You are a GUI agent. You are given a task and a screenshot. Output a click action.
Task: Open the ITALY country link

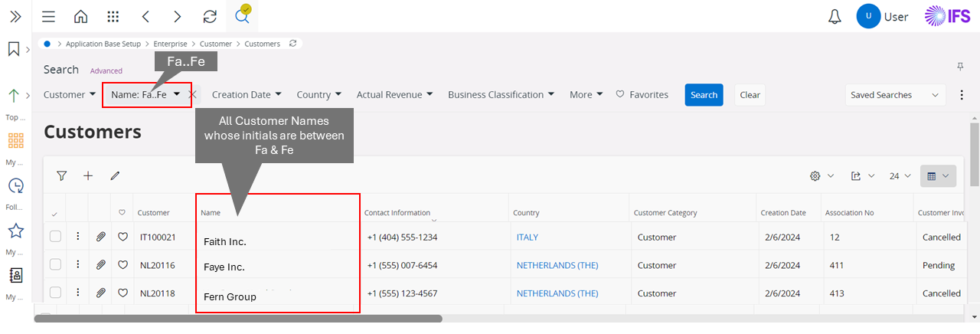point(529,237)
